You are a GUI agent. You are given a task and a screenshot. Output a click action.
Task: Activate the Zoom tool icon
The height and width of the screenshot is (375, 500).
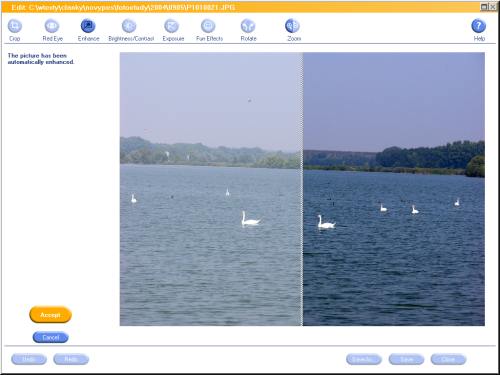(x=292, y=26)
